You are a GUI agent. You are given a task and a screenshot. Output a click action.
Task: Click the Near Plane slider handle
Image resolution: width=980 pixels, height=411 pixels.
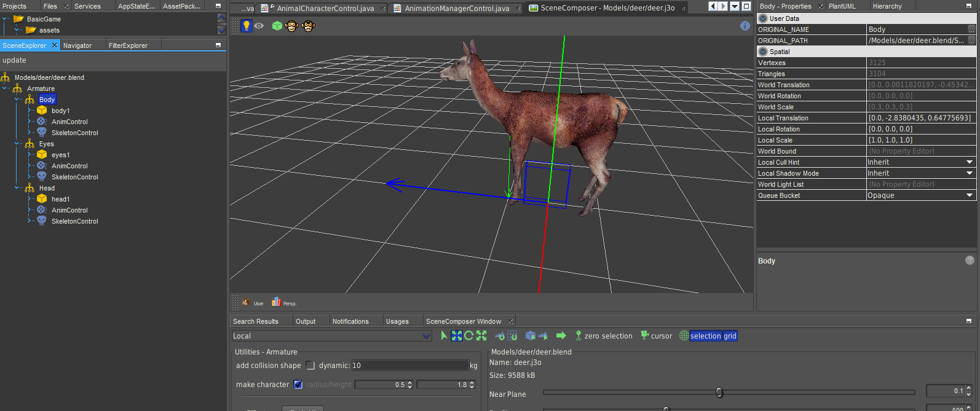coord(719,393)
